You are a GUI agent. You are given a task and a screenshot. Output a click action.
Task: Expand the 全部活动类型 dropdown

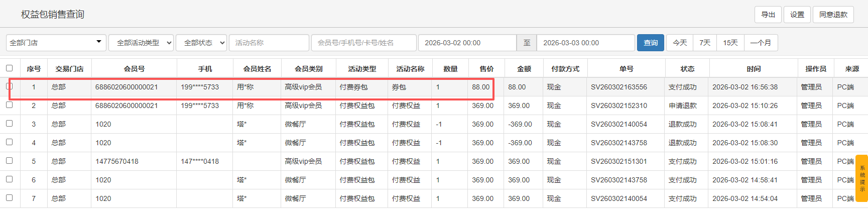pyautogui.click(x=141, y=43)
